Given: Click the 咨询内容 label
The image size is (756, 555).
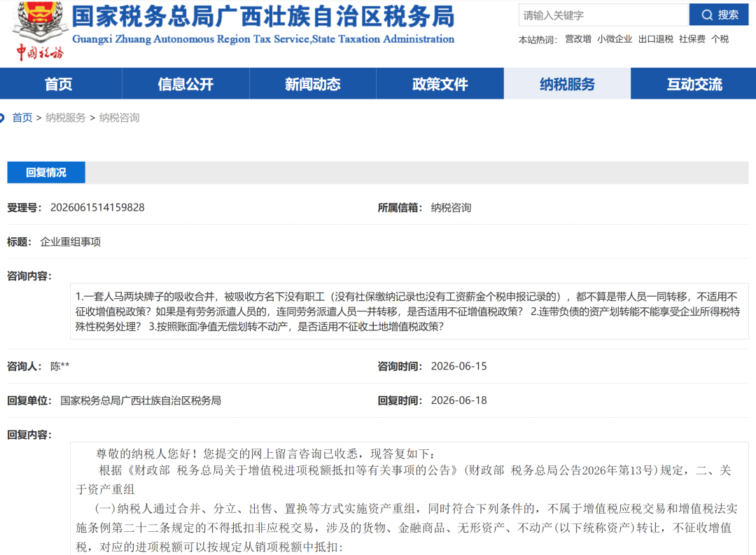Looking at the screenshot, I should click(x=29, y=276).
